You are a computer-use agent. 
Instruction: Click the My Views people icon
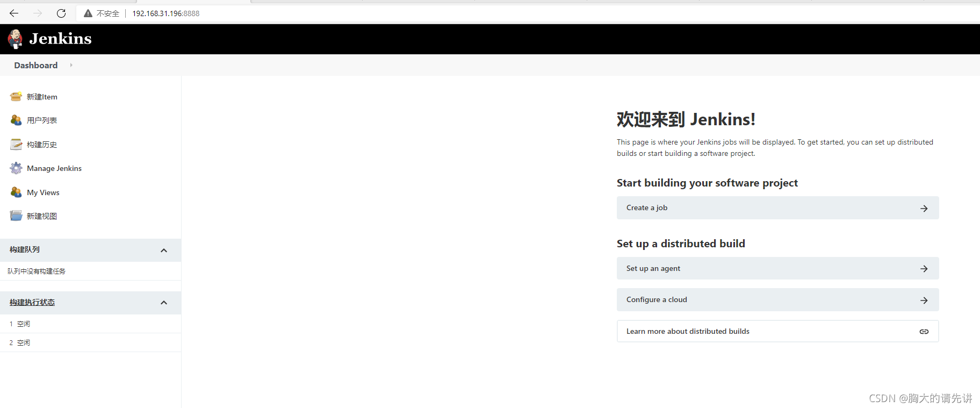coord(16,192)
